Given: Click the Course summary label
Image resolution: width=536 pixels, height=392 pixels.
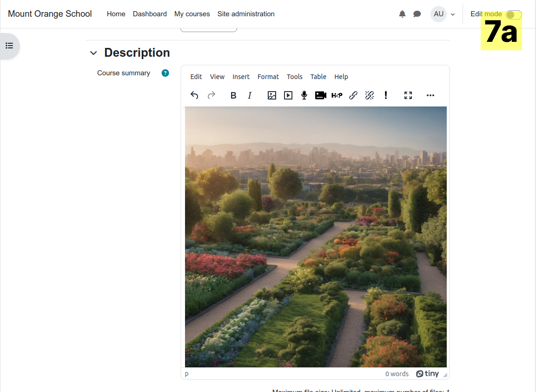Looking at the screenshot, I should pos(123,73).
